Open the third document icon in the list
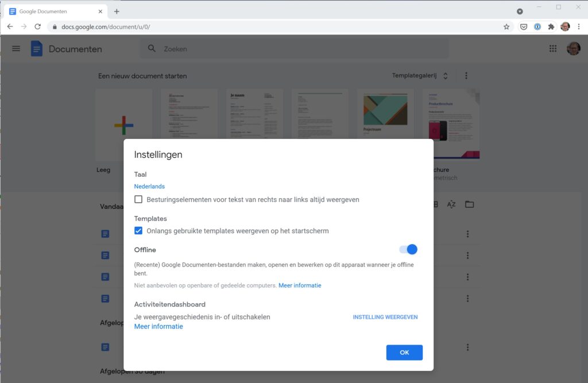The image size is (588, 383). click(x=106, y=277)
